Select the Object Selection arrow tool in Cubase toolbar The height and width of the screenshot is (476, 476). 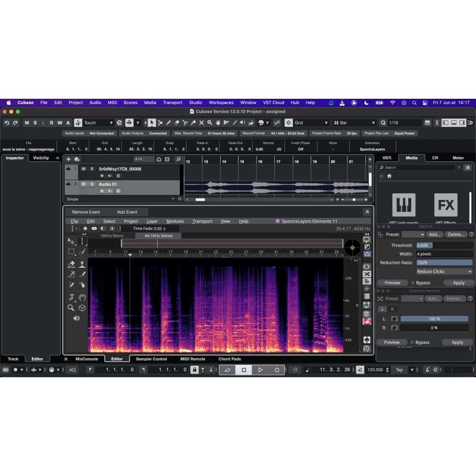coord(152,123)
